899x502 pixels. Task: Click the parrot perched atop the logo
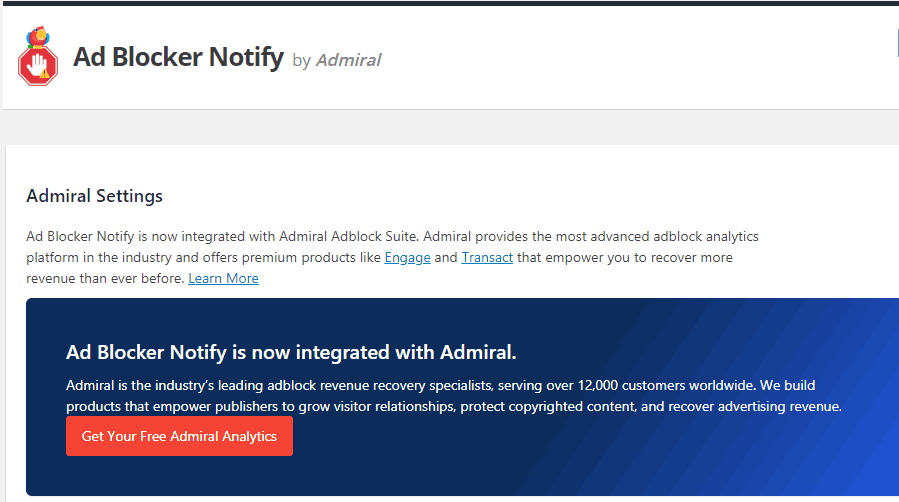click(x=40, y=36)
